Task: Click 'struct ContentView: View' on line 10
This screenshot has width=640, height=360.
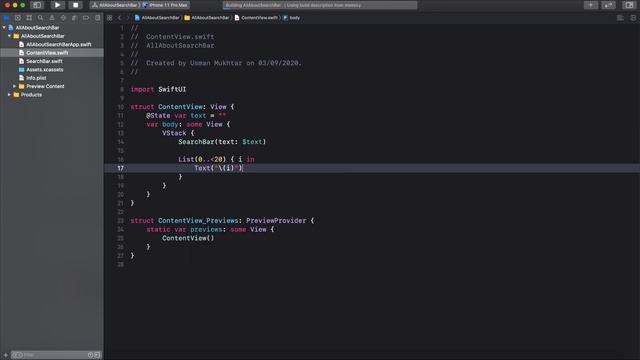Action: [x=178, y=107]
